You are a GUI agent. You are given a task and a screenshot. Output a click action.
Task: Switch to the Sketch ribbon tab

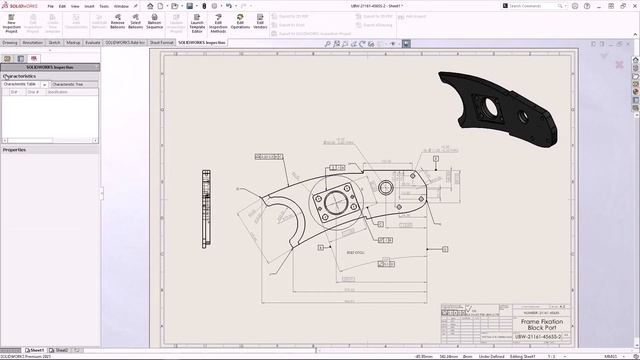[54, 42]
